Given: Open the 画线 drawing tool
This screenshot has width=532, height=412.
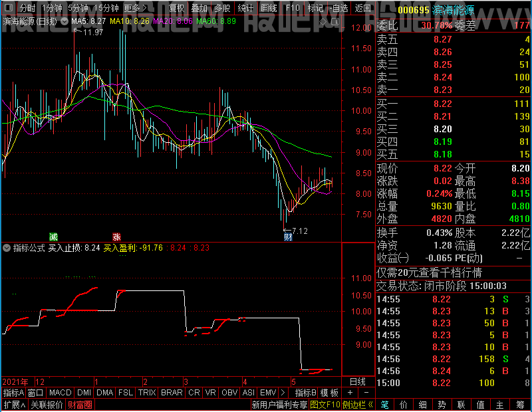Looking at the screenshot, I should click(x=269, y=8).
